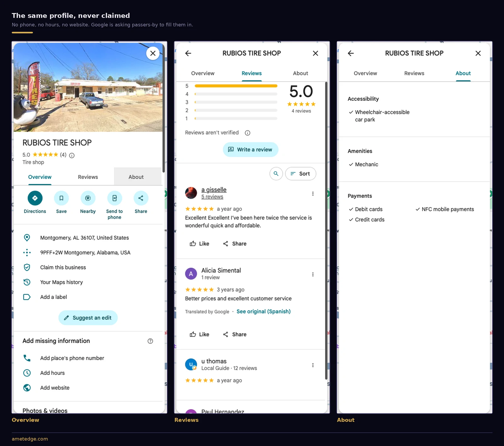Image resolution: width=504 pixels, height=446 pixels.
Task: Share a gisselle's review
Action: tap(235, 244)
